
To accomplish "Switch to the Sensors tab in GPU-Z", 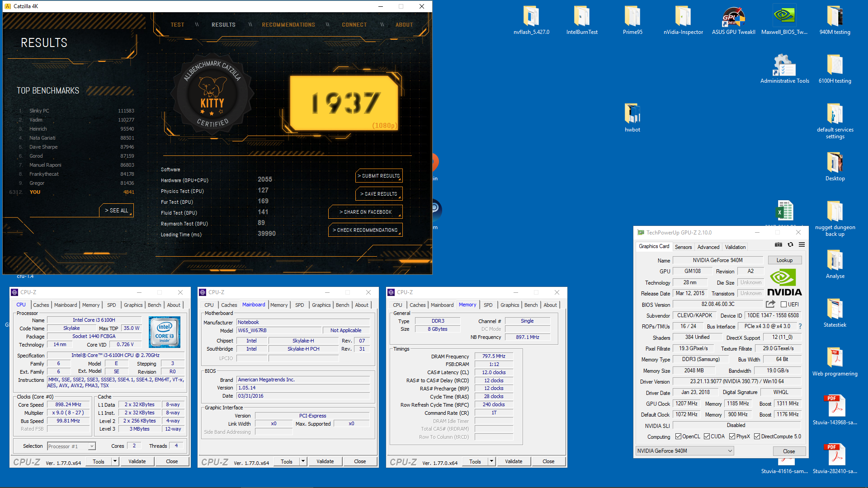I will (683, 247).
